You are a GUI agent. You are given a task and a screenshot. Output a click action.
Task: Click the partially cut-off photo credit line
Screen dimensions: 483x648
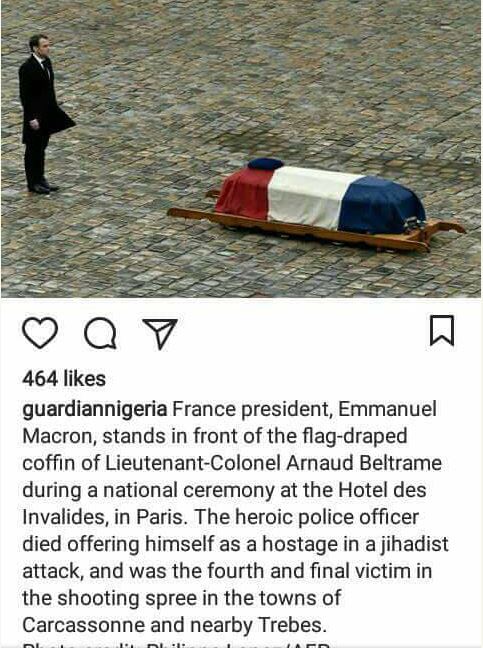point(177,645)
